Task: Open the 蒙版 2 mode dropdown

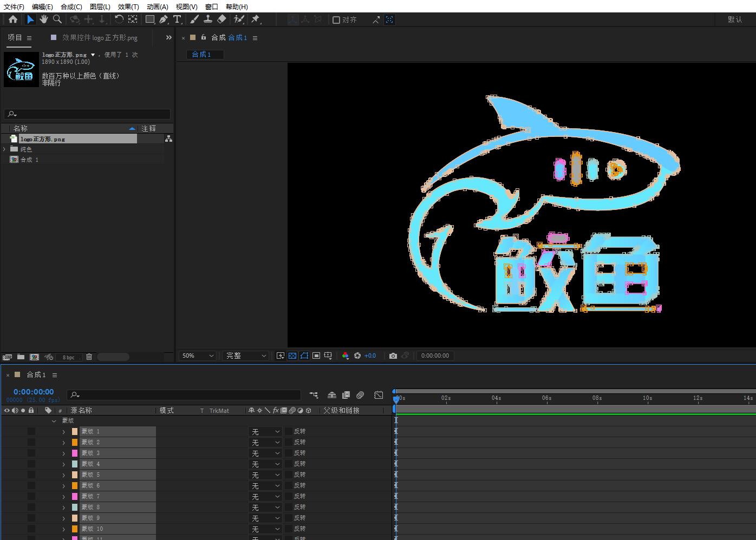Action: click(265, 442)
